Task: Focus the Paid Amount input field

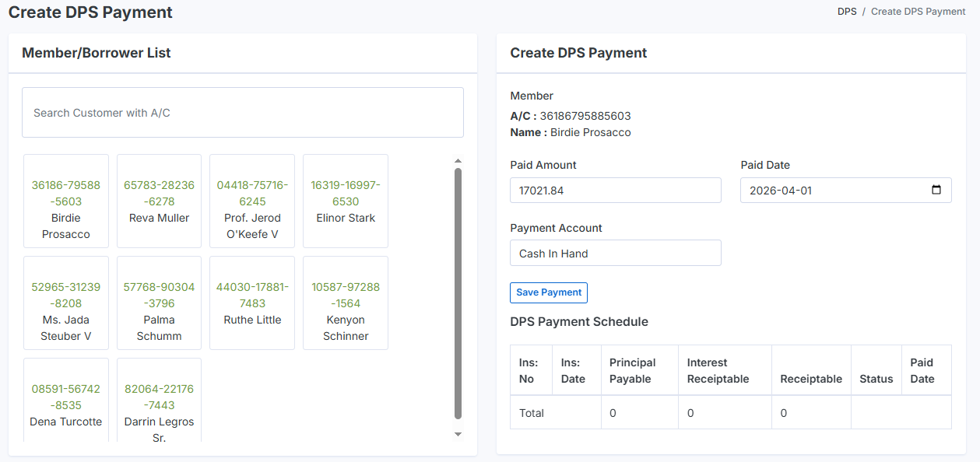Action: (615, 190)
